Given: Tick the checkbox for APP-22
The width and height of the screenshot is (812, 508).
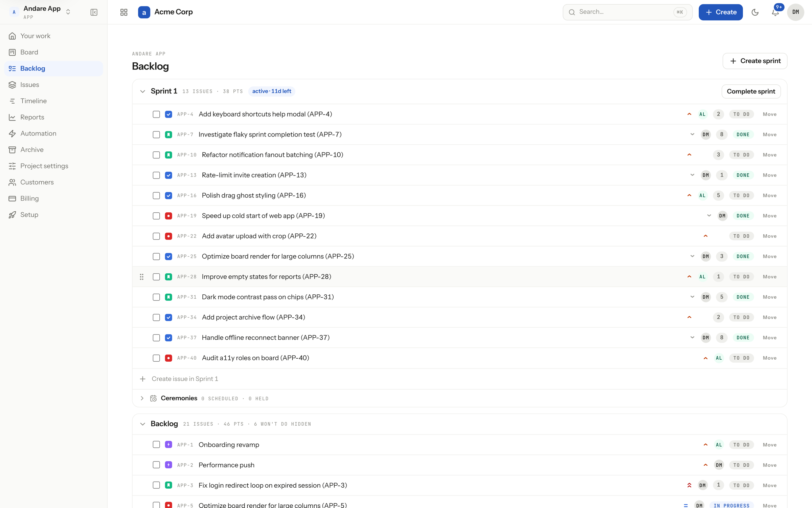Looking at the screenshot, I should point(156,236).
